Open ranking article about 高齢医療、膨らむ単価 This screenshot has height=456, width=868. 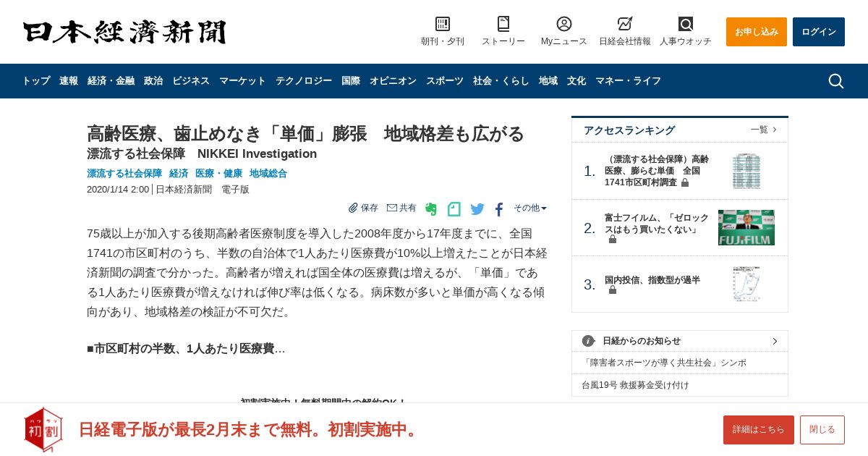(657, 171)
